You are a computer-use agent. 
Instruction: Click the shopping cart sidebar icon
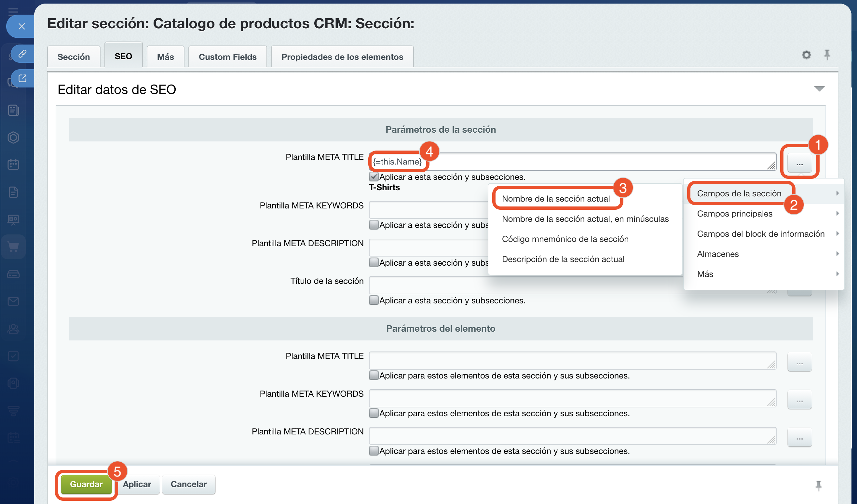pyautogui.click(x=13, y=247)
